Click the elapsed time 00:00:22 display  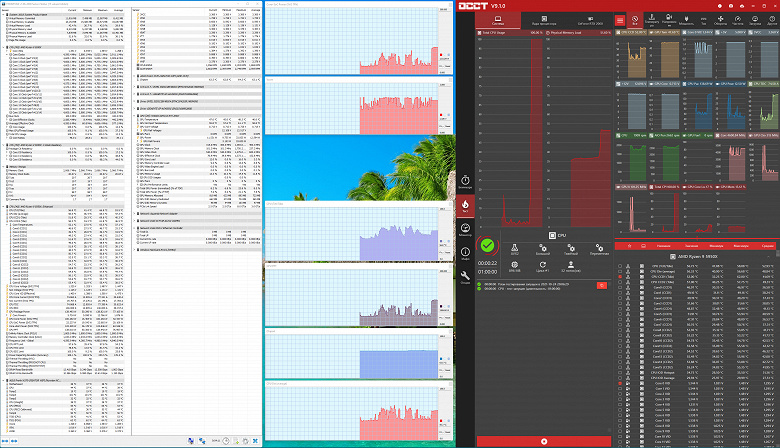coord(487,263)
